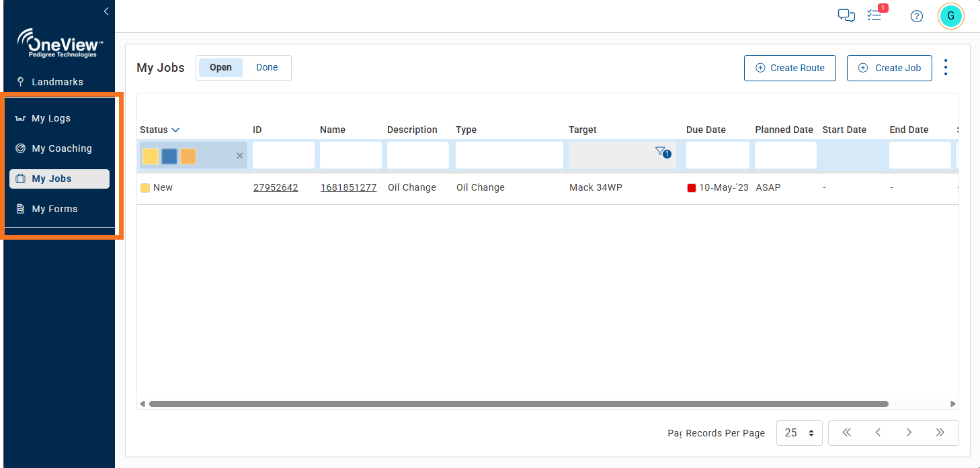
Task: Click the My Coaching target icon
Action: pos(20,148)
